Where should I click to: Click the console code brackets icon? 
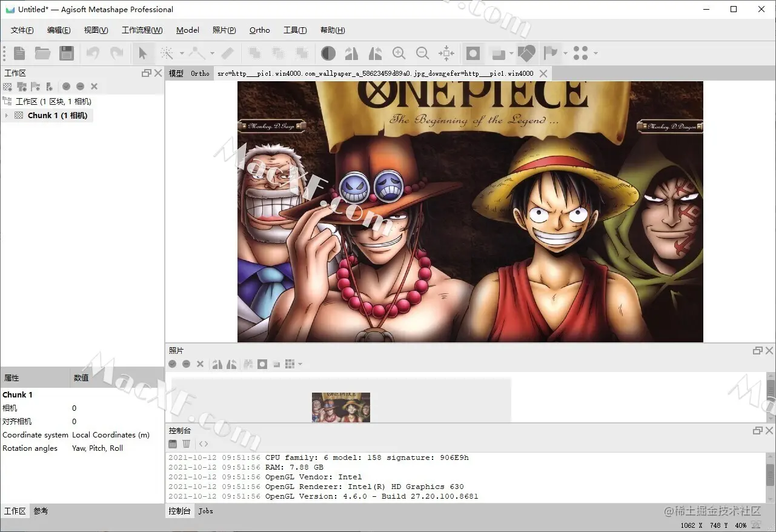(204, 444)
